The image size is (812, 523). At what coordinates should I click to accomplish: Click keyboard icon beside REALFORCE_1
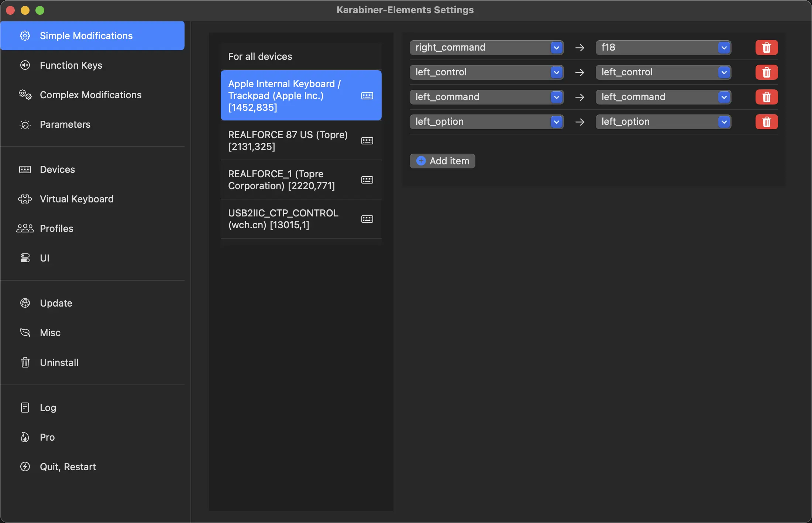tap(367, 180)
